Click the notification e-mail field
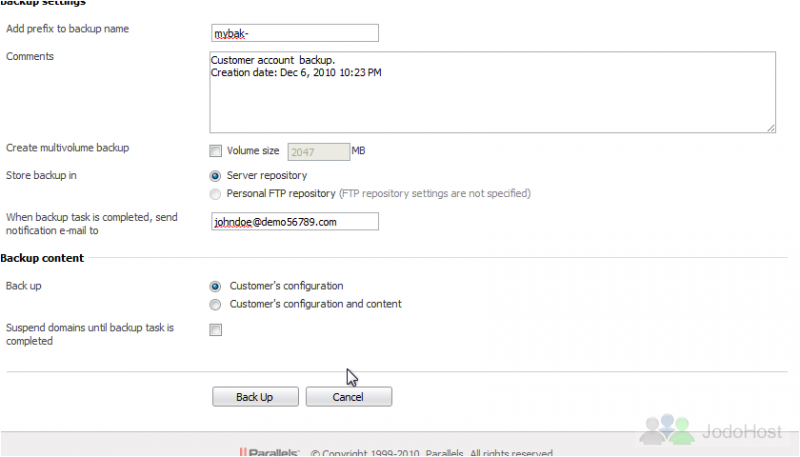 (x=295, y=222)
